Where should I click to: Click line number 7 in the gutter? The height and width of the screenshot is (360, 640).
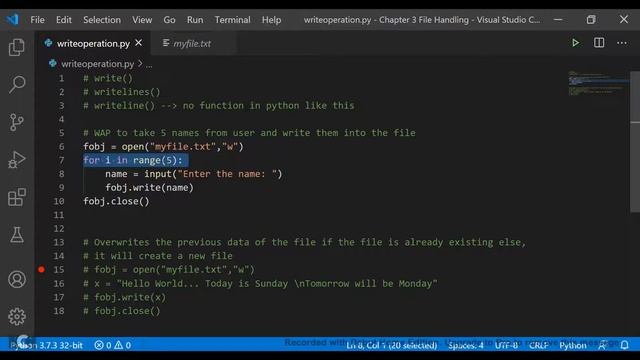[62, 160]
